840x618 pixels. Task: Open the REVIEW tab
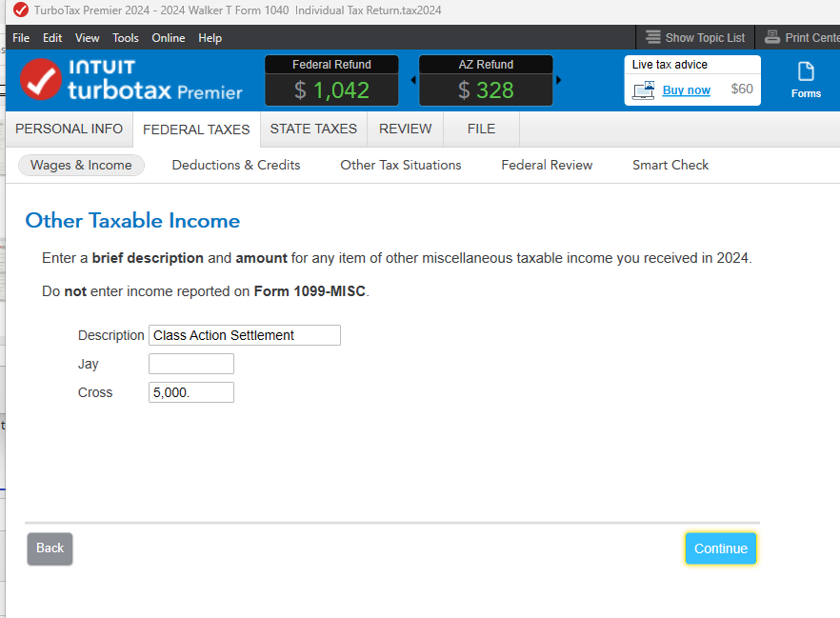click(405, 130)
